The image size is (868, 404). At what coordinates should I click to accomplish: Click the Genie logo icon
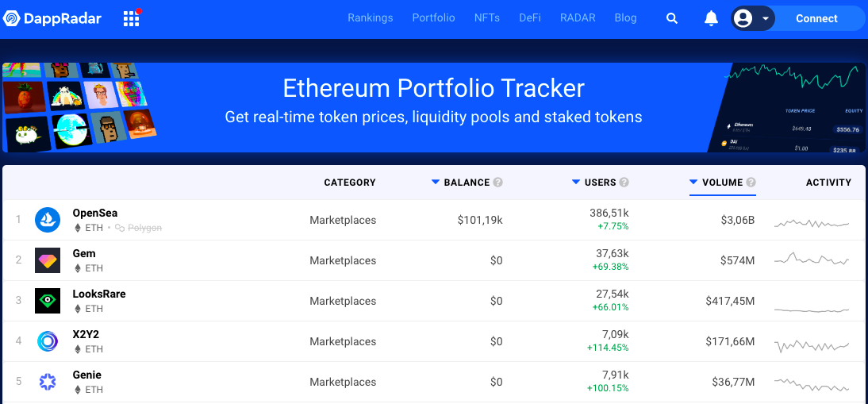click(48, 381)
